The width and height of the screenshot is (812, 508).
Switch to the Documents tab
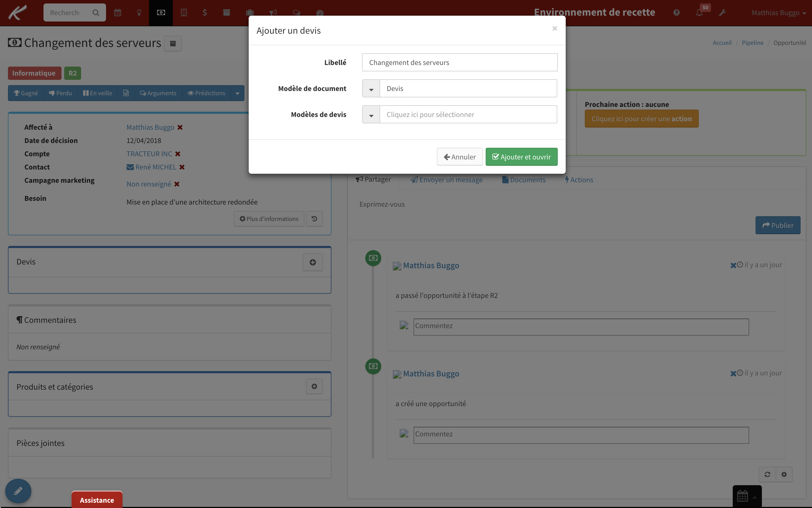pos(524,180)
